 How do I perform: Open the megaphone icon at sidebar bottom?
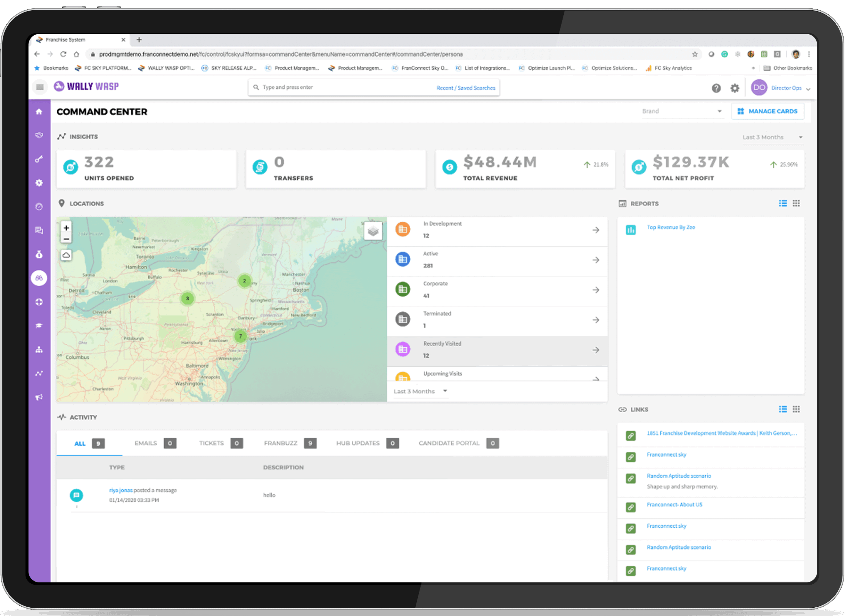point(39,397)
